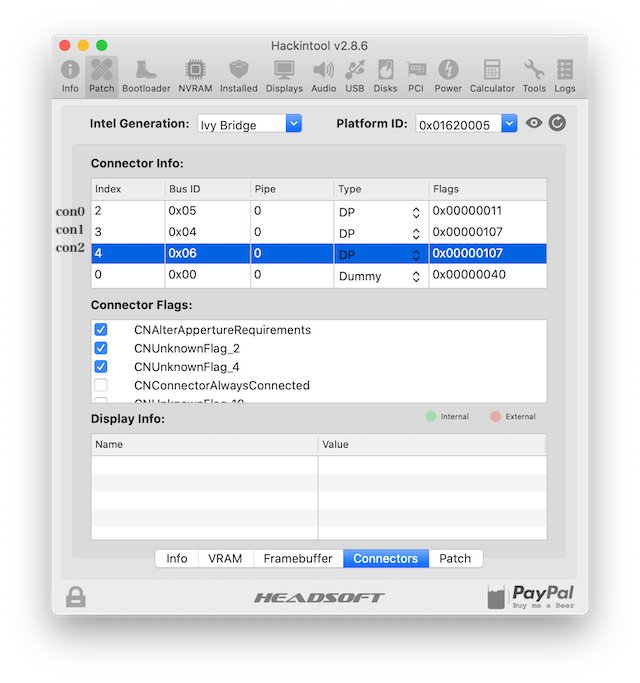Select Bus ID 0x04 cell
This screenshot has width=640, height=683.
click(208, 232)
